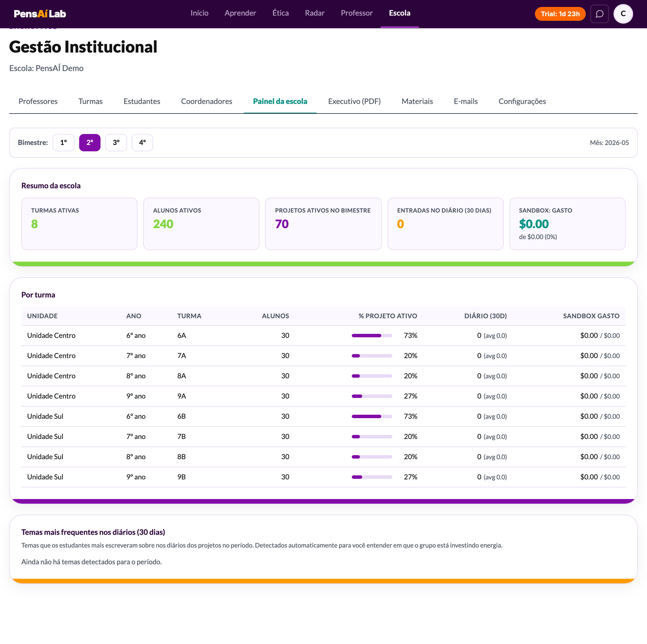The height and width of the screenshot is (644, 647).
Task: Select the 1º bimestre
Action: [x=63, y=142]
